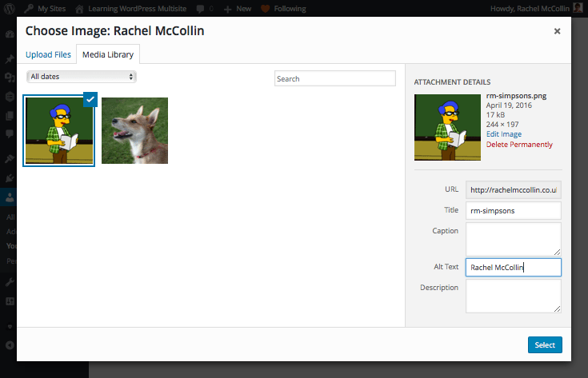Close the Choose Image dialog
This screenshot has width=588, height=378.
point(557,31)
